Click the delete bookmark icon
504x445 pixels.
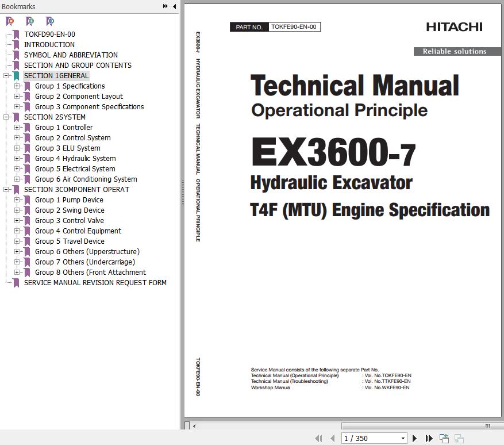10,21
